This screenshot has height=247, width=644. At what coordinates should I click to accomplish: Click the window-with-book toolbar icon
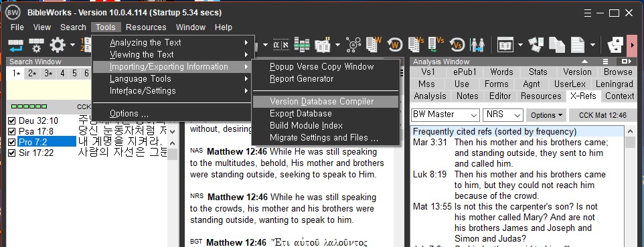(505, 45)
